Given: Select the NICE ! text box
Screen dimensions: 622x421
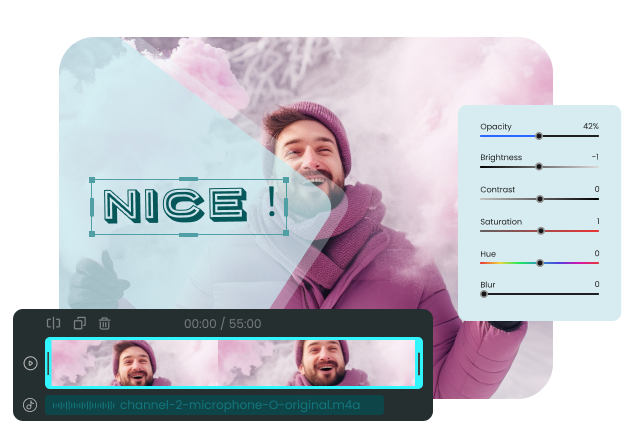Looking at the screenshot, I should click(x=189, y=207).
